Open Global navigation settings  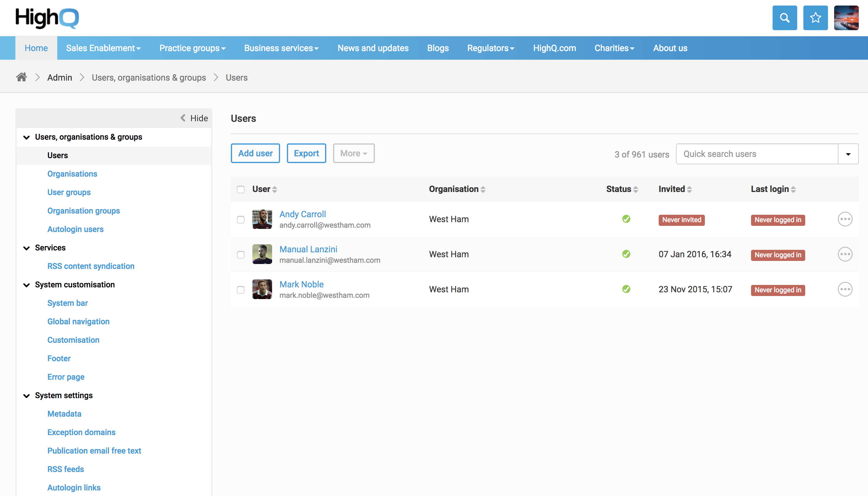tap(78, 321)
